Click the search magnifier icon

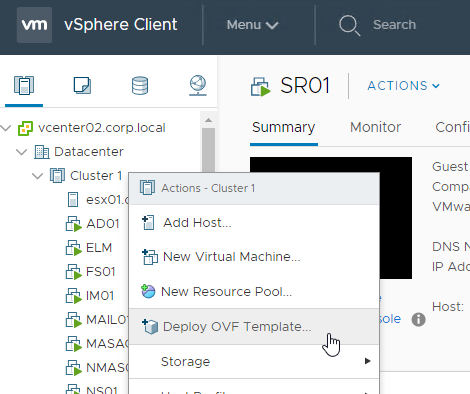tap(349, 25)
